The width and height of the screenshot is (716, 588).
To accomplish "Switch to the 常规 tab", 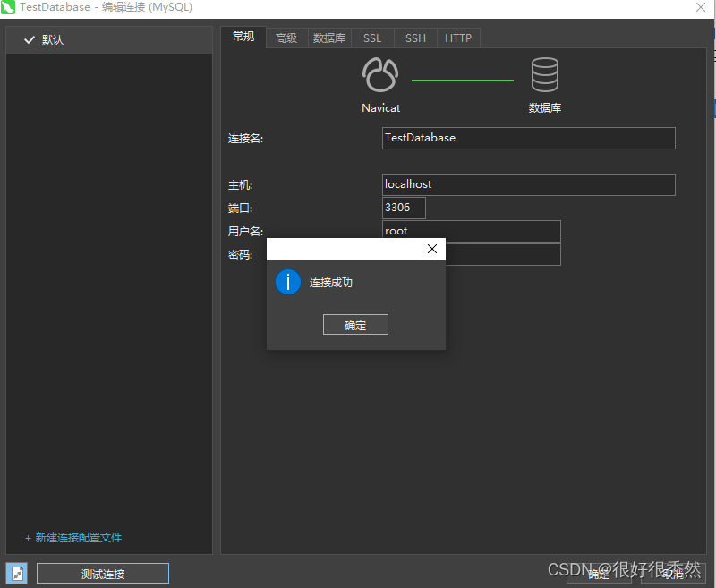I will click(x=243, y=37).
